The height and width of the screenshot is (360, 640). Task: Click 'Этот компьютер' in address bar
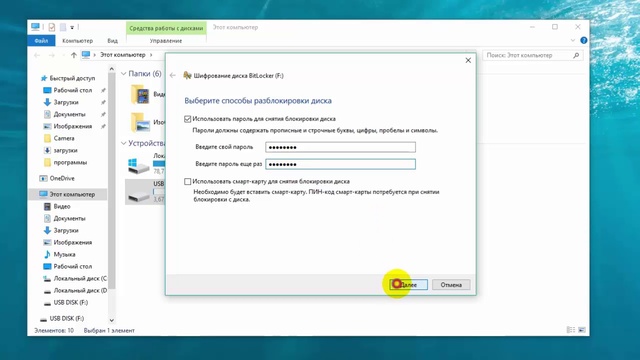123,55
